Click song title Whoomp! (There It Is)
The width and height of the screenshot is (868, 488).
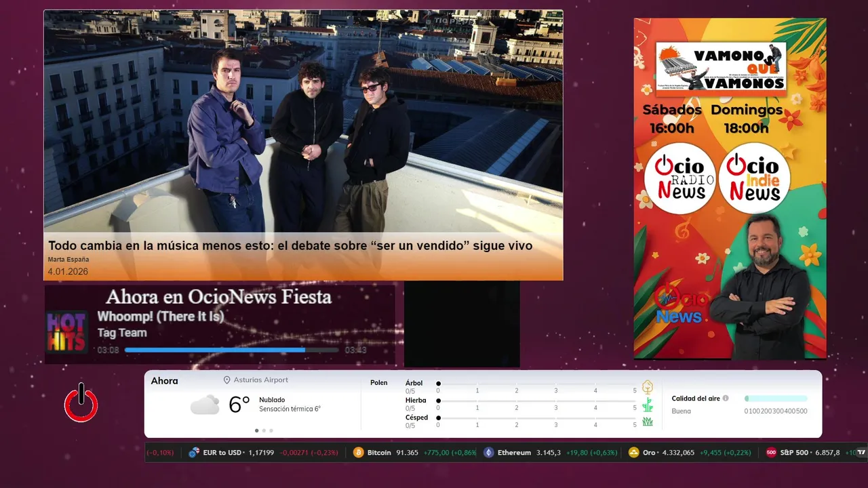point(161,316)
